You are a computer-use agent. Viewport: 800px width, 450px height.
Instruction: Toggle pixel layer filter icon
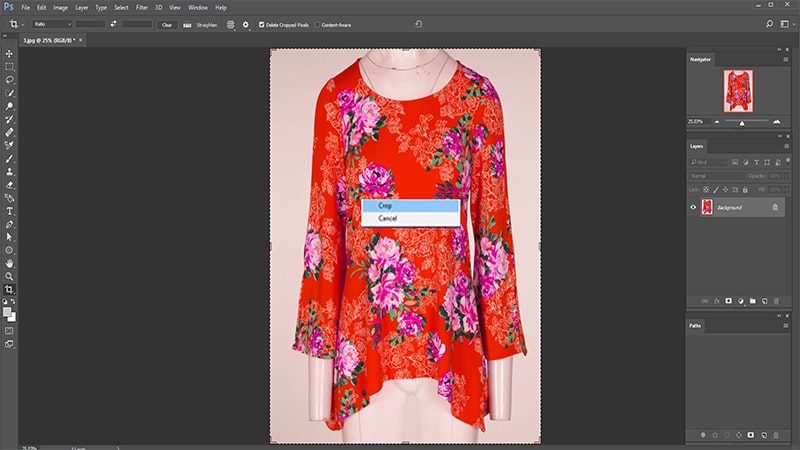[x=735, y=162]
